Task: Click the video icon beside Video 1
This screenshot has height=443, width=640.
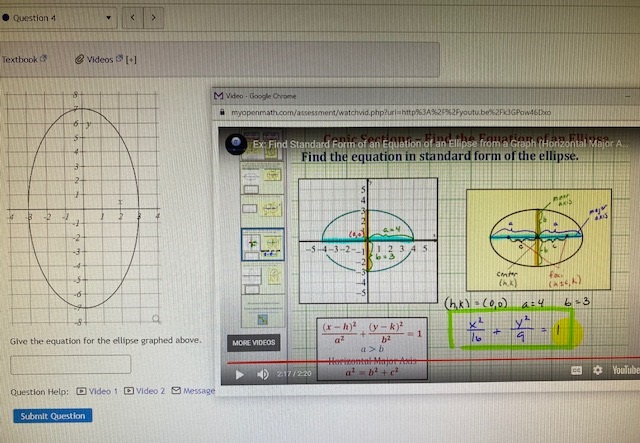Action: pos(81,391)
